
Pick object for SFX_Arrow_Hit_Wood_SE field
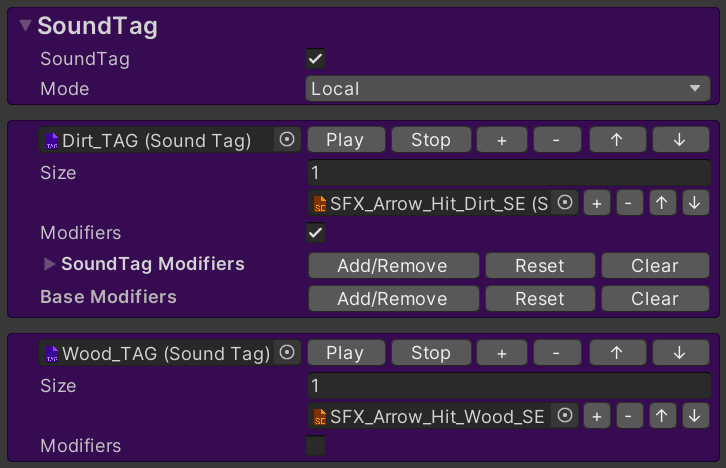565,416
